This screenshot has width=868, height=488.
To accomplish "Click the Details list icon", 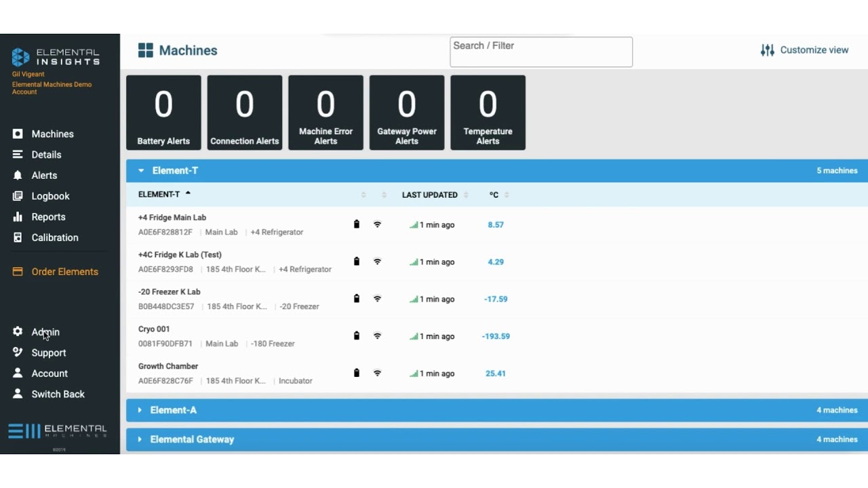I will (x=18, y=155).
